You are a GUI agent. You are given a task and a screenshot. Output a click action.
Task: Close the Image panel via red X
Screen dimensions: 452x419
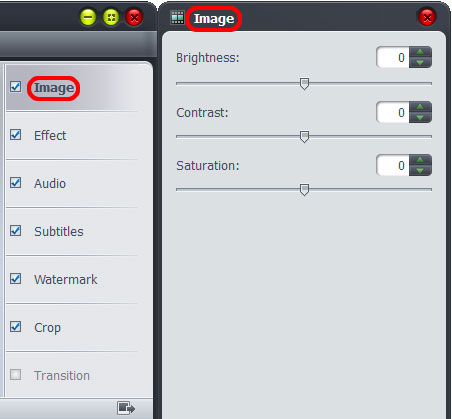tap(427, 17)
